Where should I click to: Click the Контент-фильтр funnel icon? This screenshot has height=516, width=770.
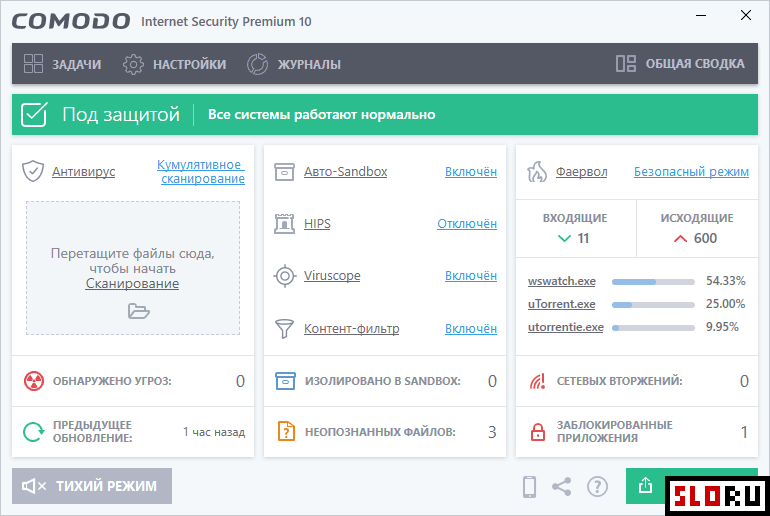click(x=284, y=328)
